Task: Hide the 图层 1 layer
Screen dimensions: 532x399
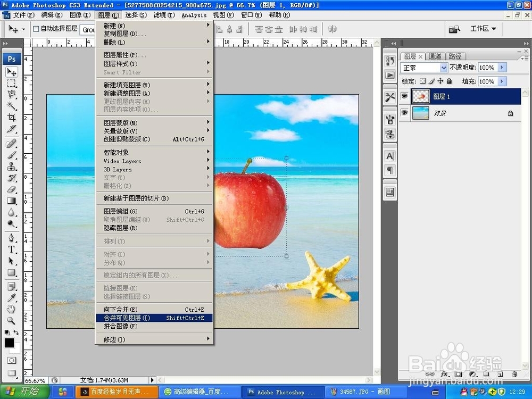Action: click(x=405, y=96)
